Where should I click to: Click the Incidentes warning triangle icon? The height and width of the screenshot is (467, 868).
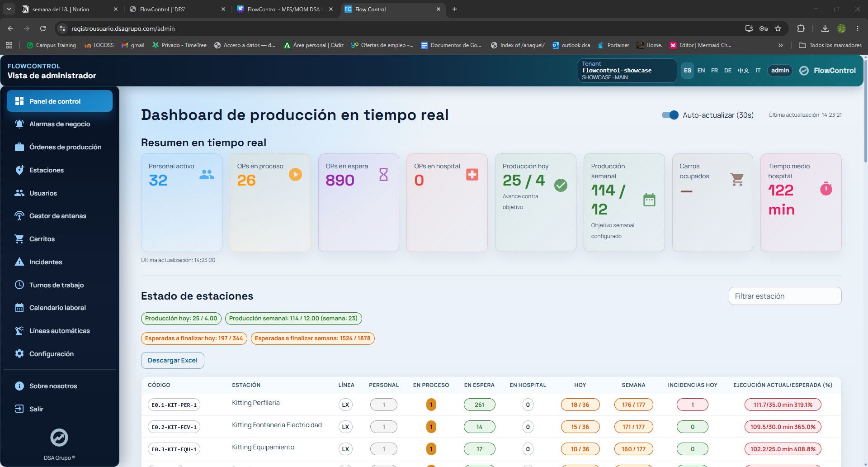[x=19, y=262]
